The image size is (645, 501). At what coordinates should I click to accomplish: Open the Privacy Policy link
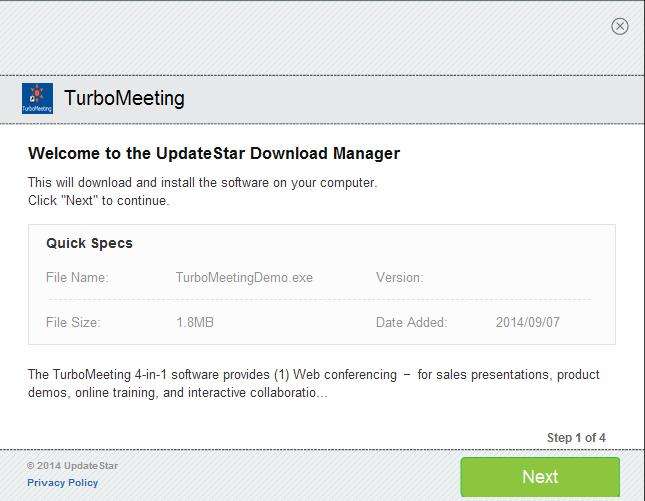pyautogui.click(x=63, y=483)
